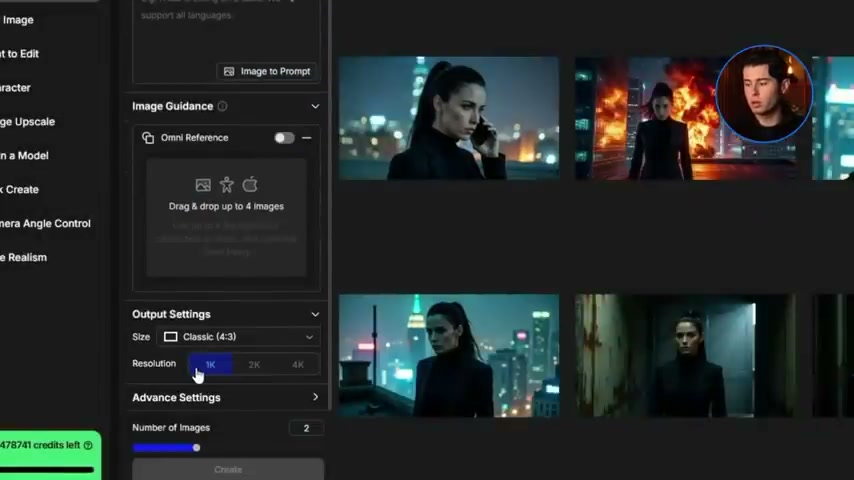Open the Size Classic (4:3) dropdown
Image resolution: width=854 pixels, height=480 pixels.
coord(238,337)
